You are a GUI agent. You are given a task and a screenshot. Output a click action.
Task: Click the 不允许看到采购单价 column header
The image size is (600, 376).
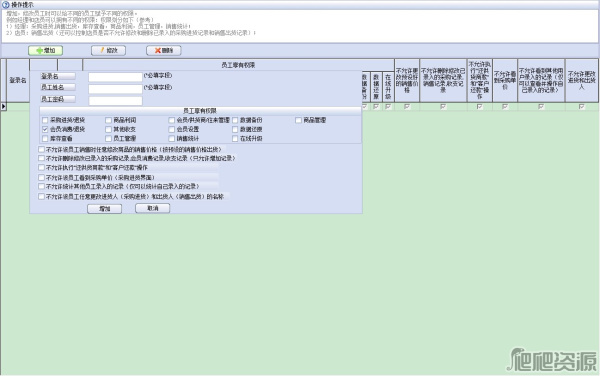point(505,80)
